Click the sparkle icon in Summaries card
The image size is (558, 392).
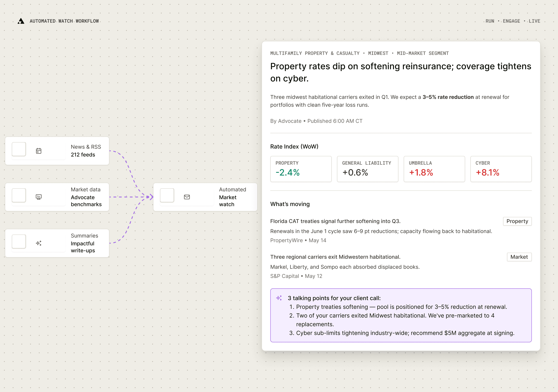tap(39, 243)
